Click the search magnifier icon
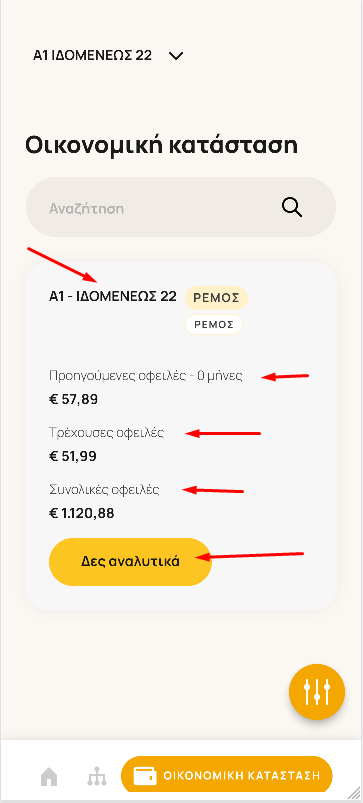The image size is (363, 803). (x=292, y=208)
